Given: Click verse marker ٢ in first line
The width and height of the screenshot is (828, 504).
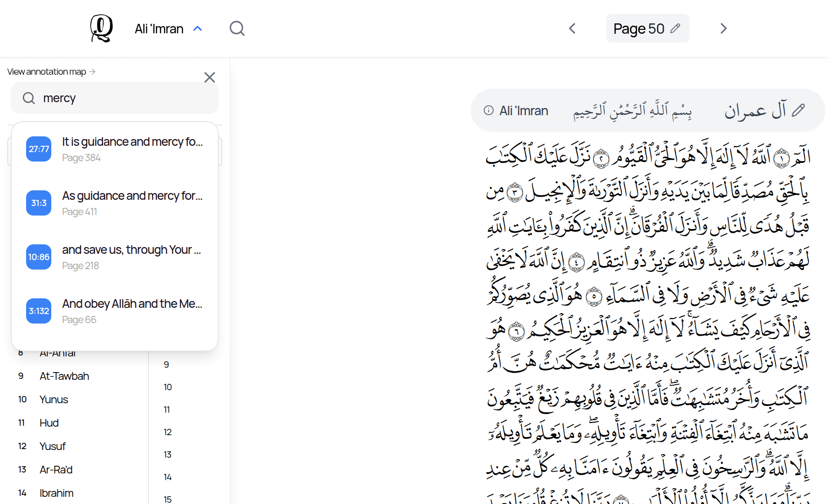Looking at the screenshot, I should (x=601, y=159).
